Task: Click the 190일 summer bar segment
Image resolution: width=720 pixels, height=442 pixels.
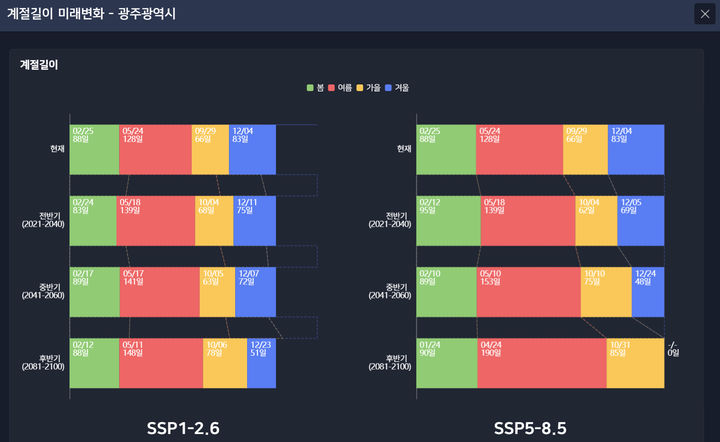Action: click(541, 363)
